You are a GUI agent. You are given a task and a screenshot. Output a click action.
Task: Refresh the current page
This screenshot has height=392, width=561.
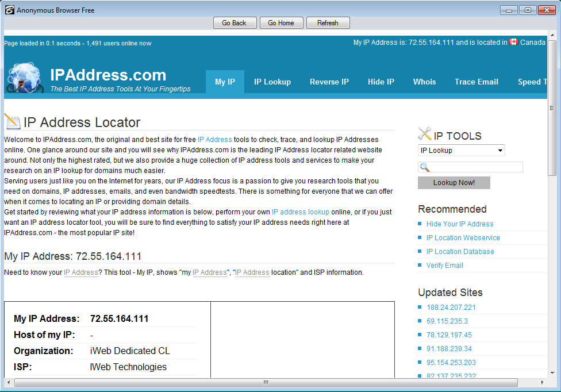pos(328,23)
